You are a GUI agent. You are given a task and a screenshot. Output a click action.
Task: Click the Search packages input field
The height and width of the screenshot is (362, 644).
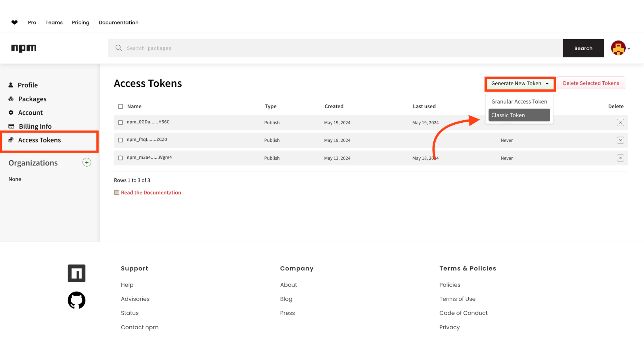pos(335,48)
